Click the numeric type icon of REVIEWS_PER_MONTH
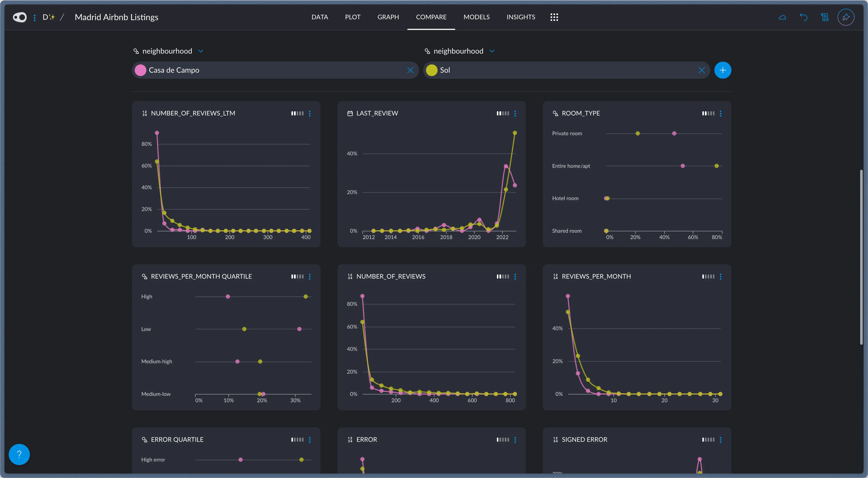 (x=556, y=277)
